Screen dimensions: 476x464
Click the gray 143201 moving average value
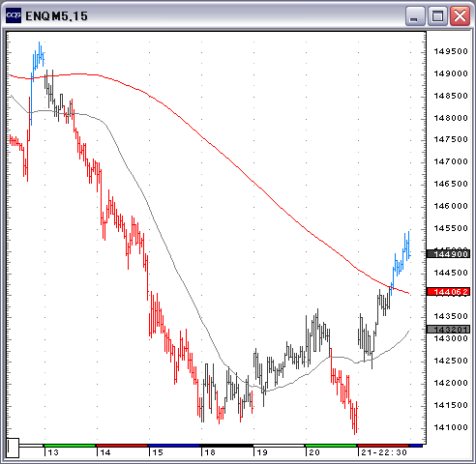coord(448,329)
